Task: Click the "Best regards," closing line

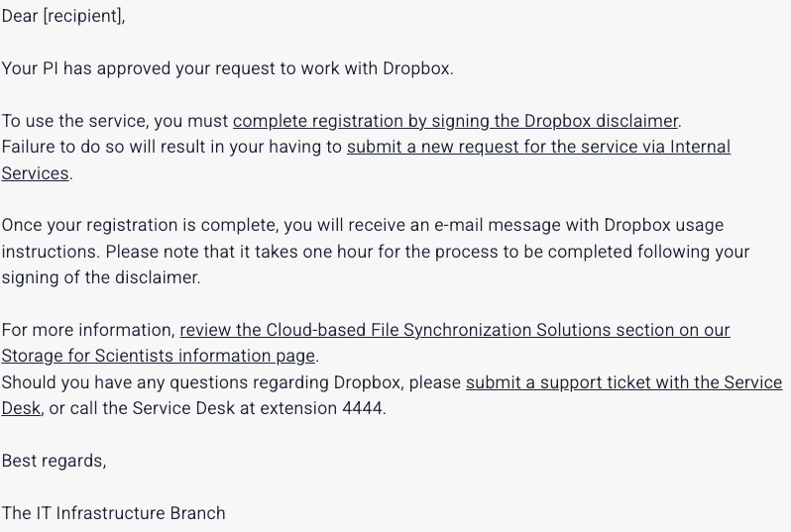Action: coord(54,461)
